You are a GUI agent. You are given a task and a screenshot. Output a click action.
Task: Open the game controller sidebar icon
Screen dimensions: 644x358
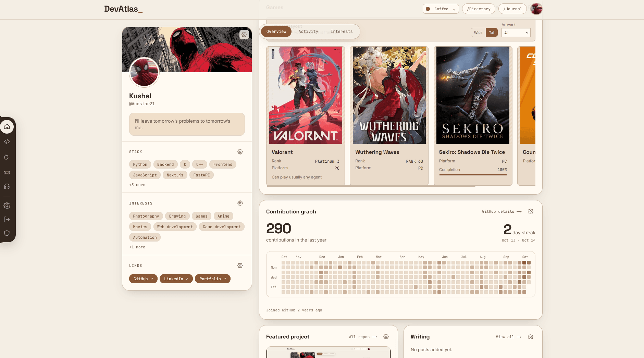pos(7,173)
